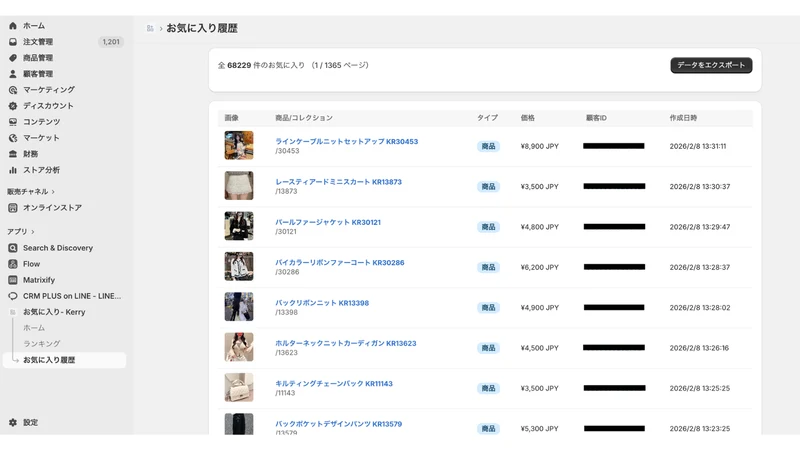Open ラインケーブルニットセットアップ KR30453 product link
The height and width of the screenshot is (450, 800).
tap(346, 141)
